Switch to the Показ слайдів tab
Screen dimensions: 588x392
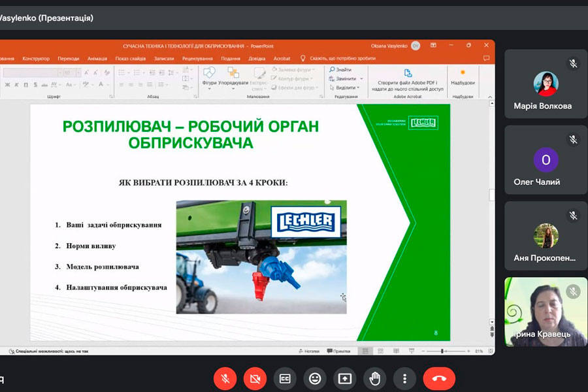pos(131,59)
